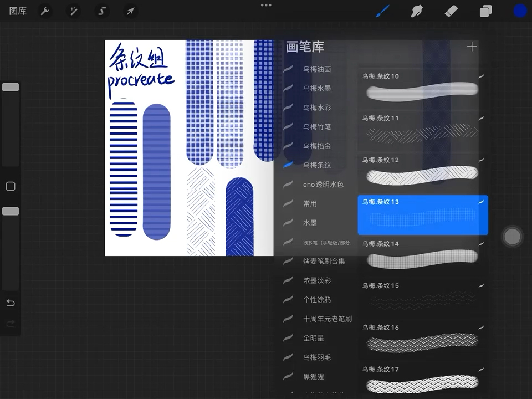This screenshot has height=399, width=532.
Task: Add a new brush with plus icon
Action: pos(472,47)
